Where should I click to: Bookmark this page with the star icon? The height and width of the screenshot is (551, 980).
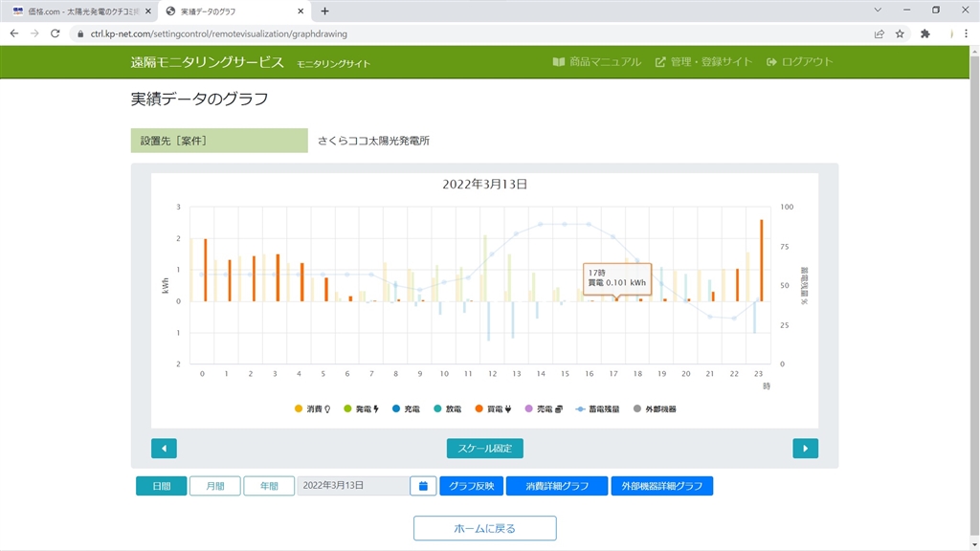coord(900,33)
